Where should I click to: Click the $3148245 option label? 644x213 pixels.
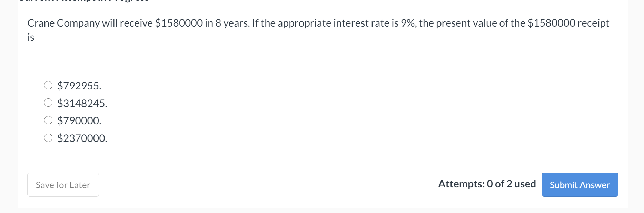(82, 102)
